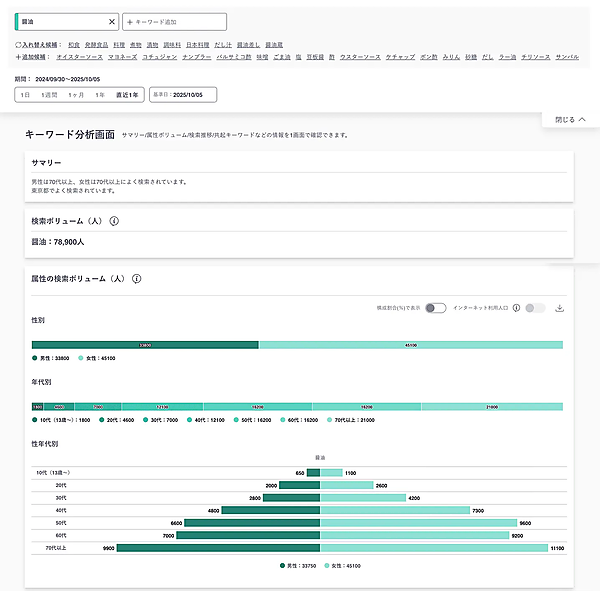Select the 直近1年 period tab

click(x=127, y=94)
